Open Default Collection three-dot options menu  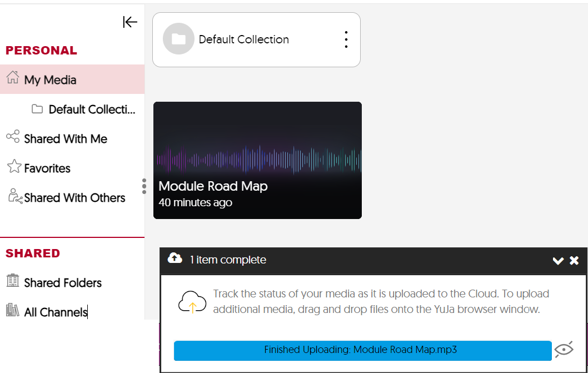(346, 39)
